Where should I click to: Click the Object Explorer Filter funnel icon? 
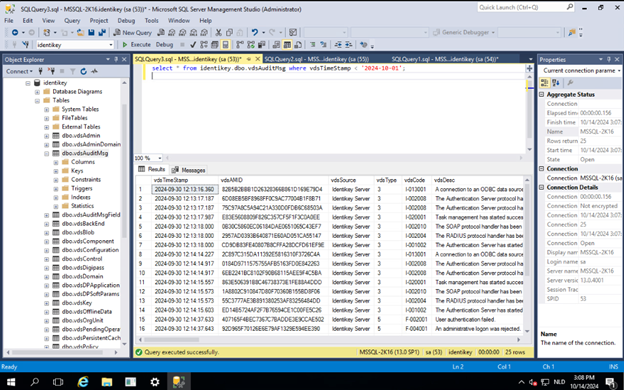(x=72, y=71)
